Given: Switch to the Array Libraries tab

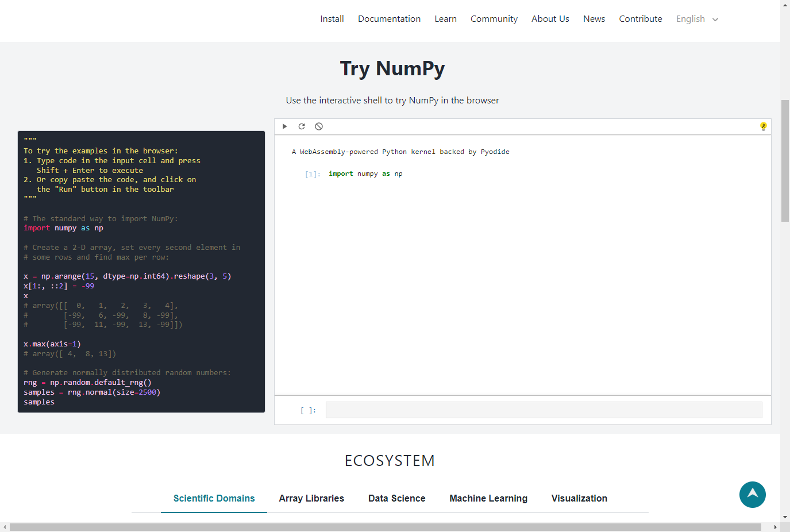Looking at the screenshot, I should coord(311,498).
